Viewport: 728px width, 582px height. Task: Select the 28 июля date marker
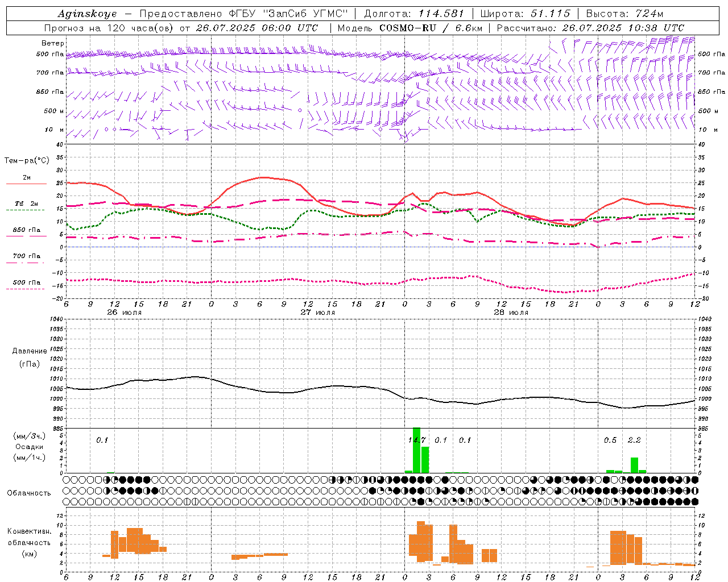click(511, 312)
